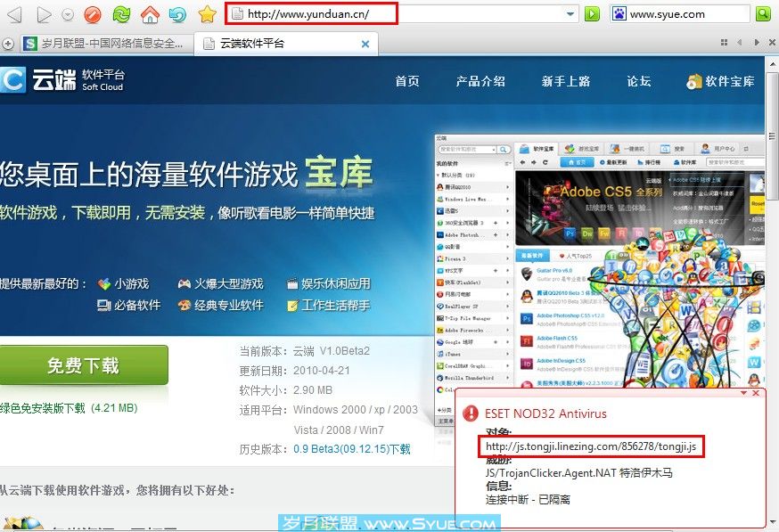Click the 绿色免安装版下载 link
This screenshot has width=779, height=532.
click(x=69, y=408)
